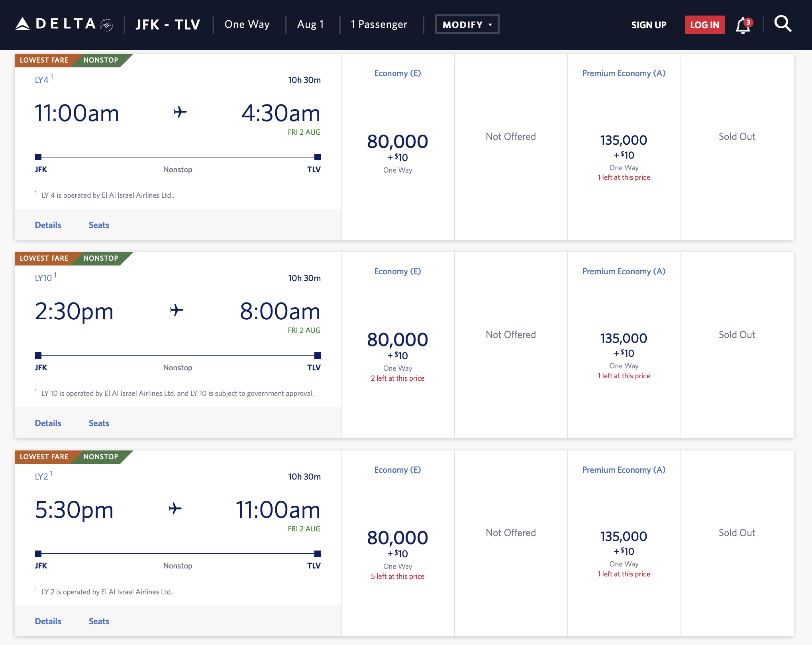Click the 10h 30m duration on LY2
This screenshot has height=645, width=812.
[x=304, y=477]
